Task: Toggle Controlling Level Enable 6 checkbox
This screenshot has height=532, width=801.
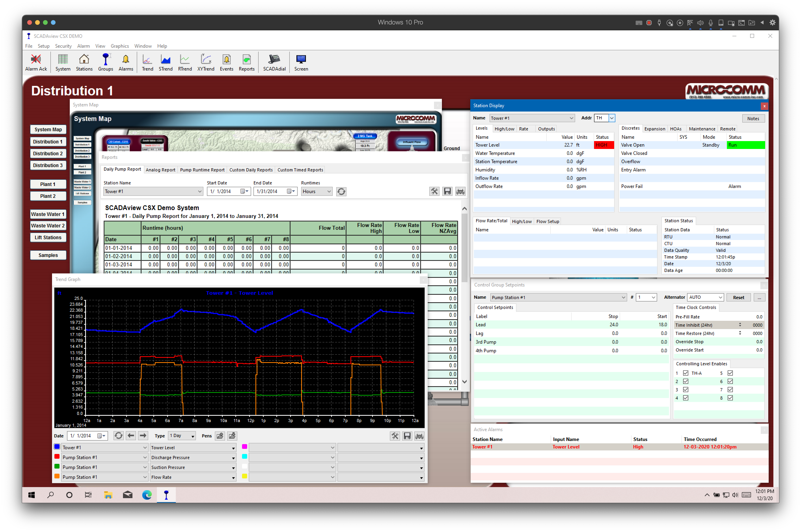Action: coord(730,381)
